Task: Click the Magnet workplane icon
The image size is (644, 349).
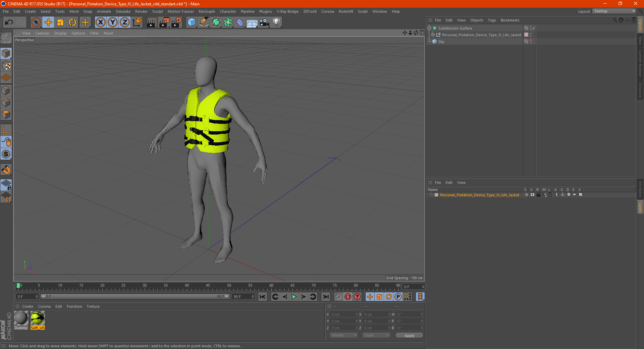Action: tap(6, 170)
